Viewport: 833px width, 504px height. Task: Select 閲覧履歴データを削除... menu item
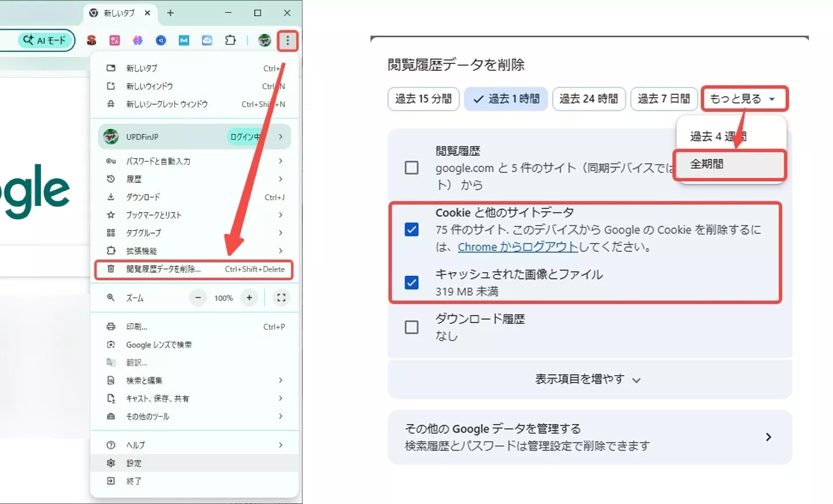tap(194, 269)
